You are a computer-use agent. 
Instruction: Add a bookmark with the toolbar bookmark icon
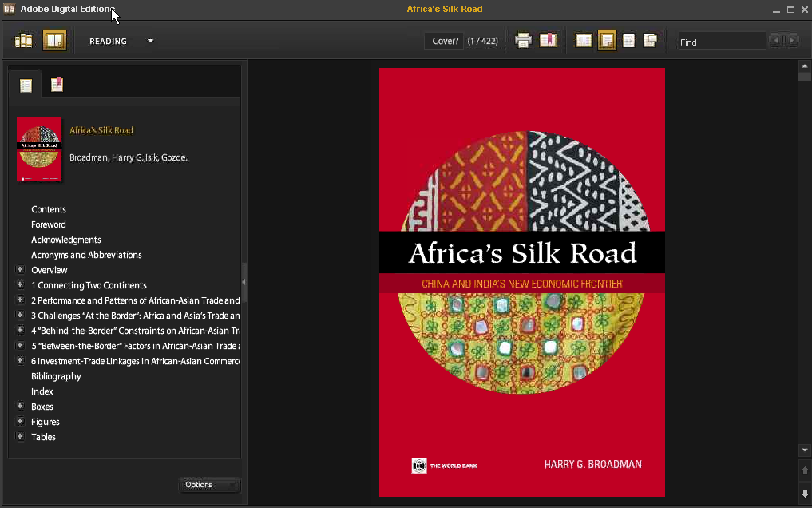coord(548,41)
